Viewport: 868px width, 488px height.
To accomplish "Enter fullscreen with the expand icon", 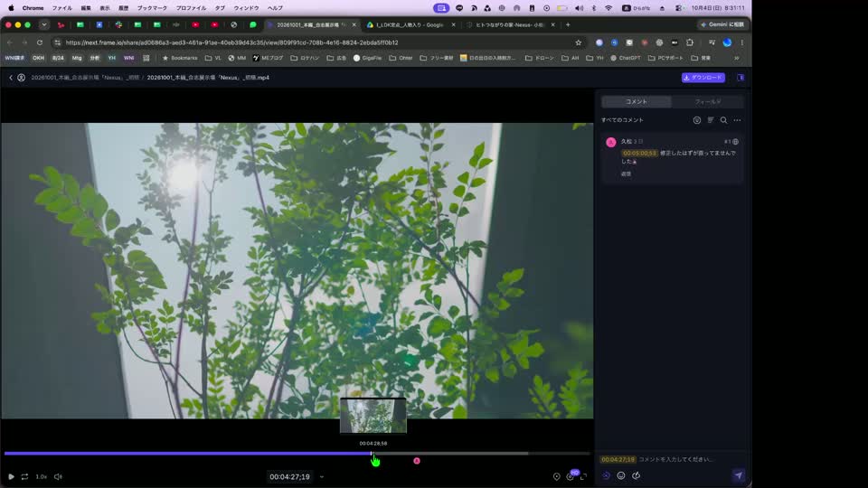I will point(583,476).
